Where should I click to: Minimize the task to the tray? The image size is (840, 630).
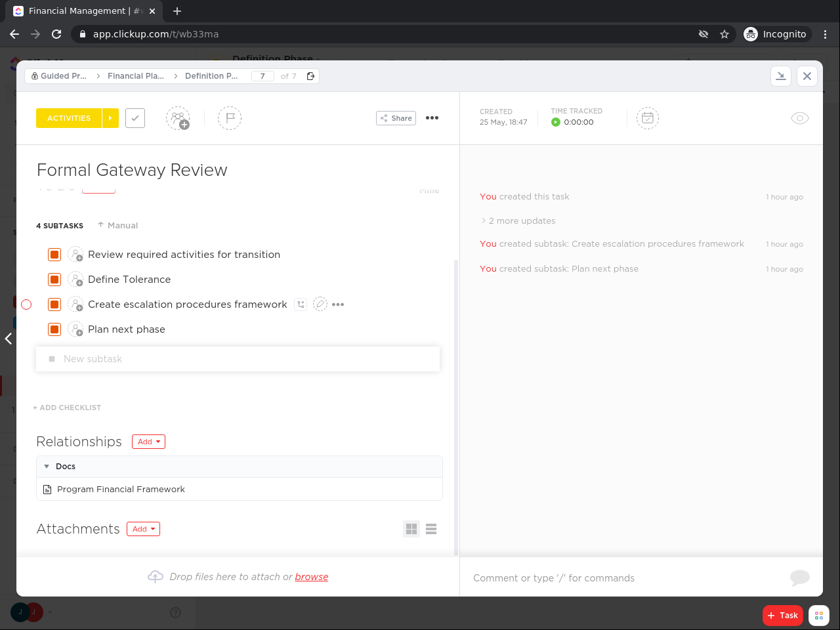[x=781, y=76]
